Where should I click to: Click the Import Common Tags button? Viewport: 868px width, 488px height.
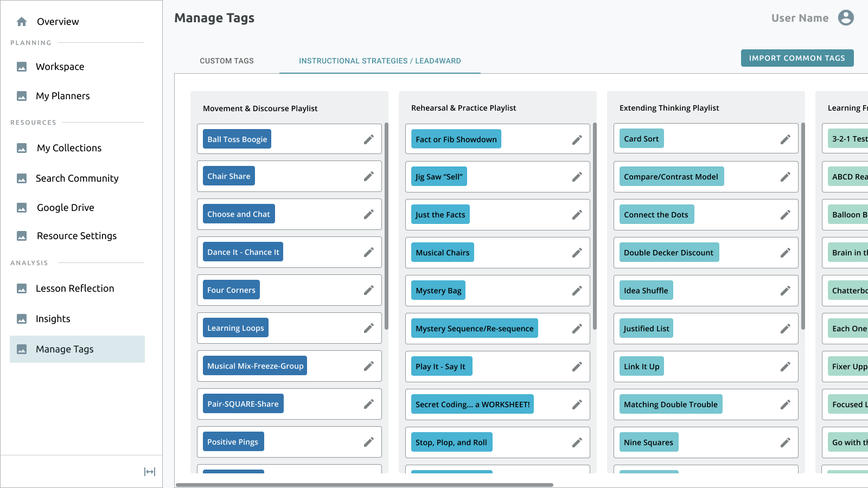coord(797,58)
